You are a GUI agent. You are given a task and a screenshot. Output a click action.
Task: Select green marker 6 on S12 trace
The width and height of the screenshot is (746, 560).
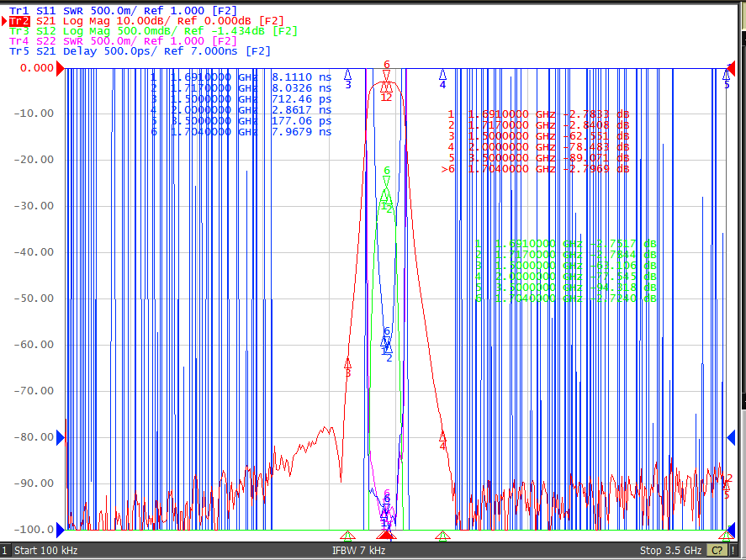point(387,182)
